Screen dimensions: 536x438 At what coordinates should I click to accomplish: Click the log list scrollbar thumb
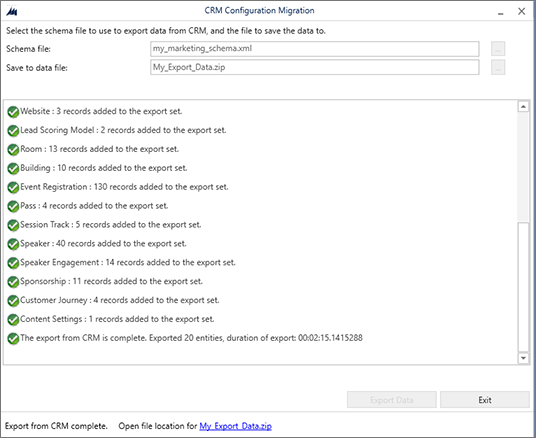523,287
